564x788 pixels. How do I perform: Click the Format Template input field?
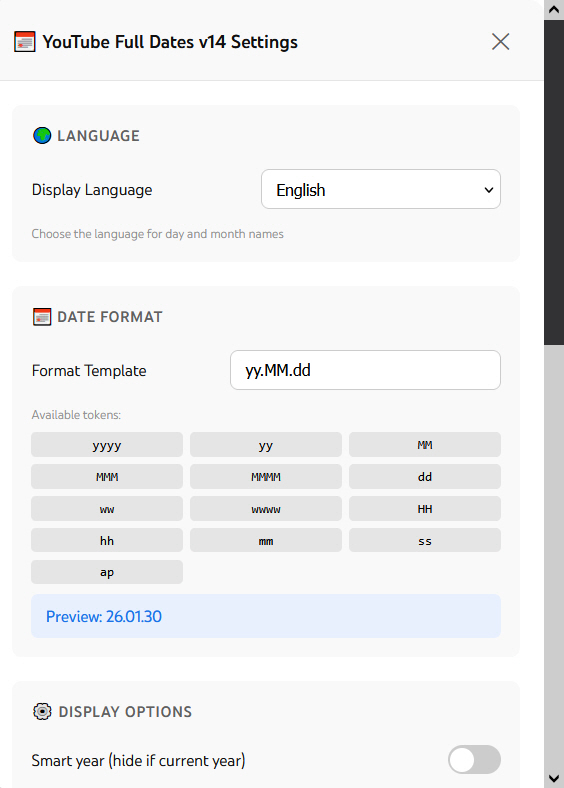coord(365,370)
